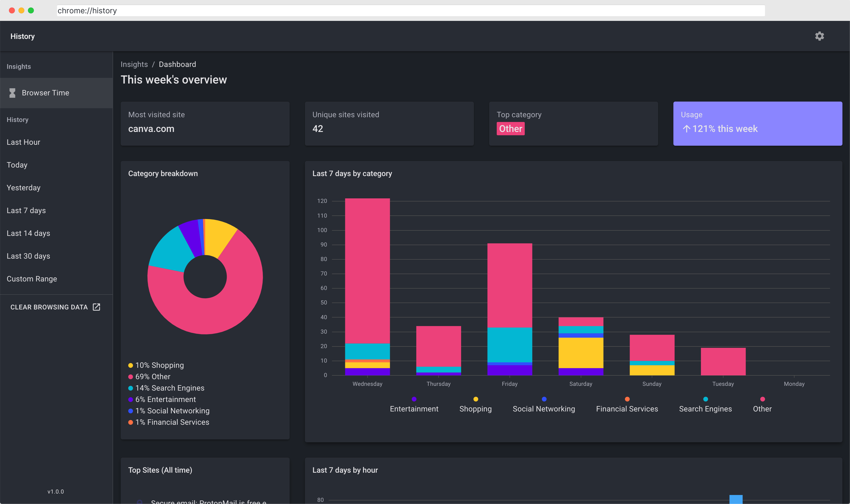Click the Browser Time hourglass icon
Screen dimensions: 850x504
tap(13, 93)
